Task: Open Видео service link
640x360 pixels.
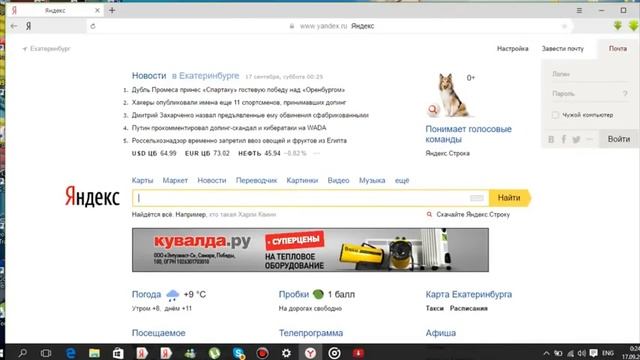Action: 338,180
